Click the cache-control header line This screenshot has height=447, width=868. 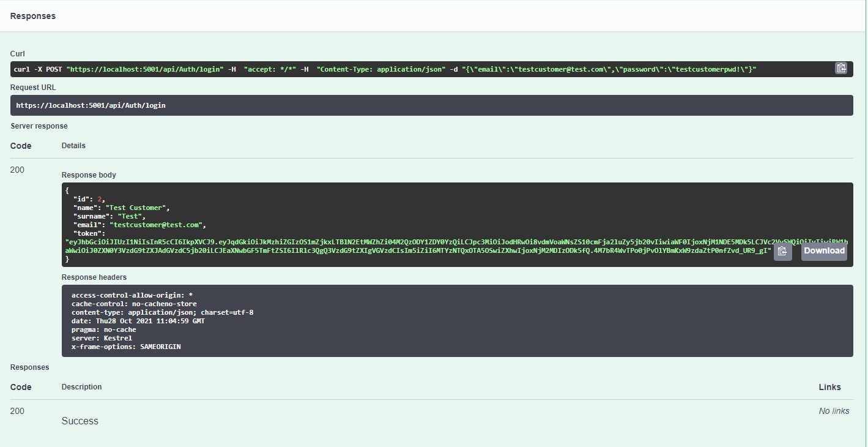pos(134,304)
